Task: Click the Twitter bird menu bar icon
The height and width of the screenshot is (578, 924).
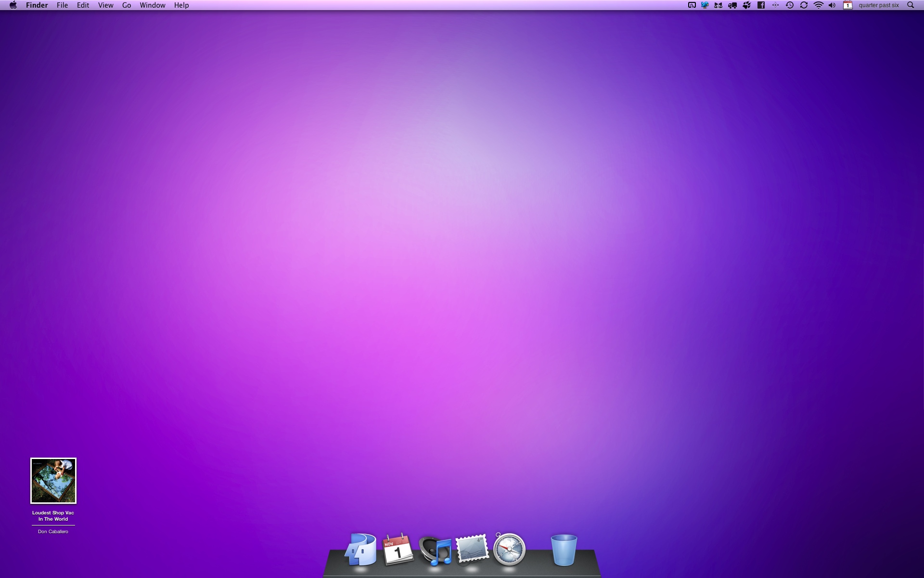Action: tap(705, 5)
